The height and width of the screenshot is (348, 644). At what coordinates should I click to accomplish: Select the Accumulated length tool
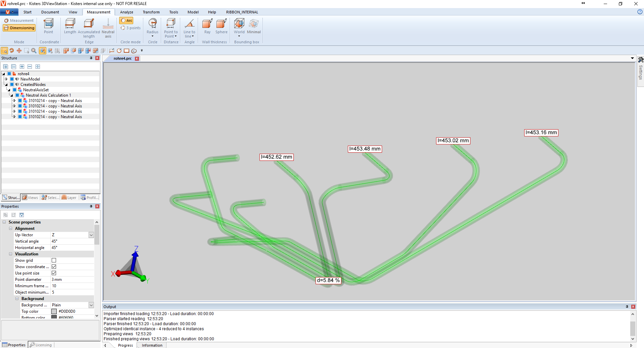point(89,28)
